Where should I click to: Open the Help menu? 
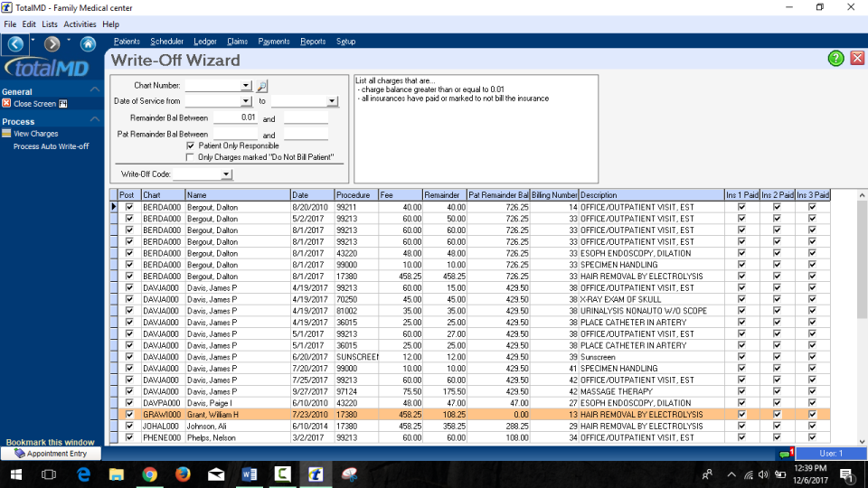[110, 24]
